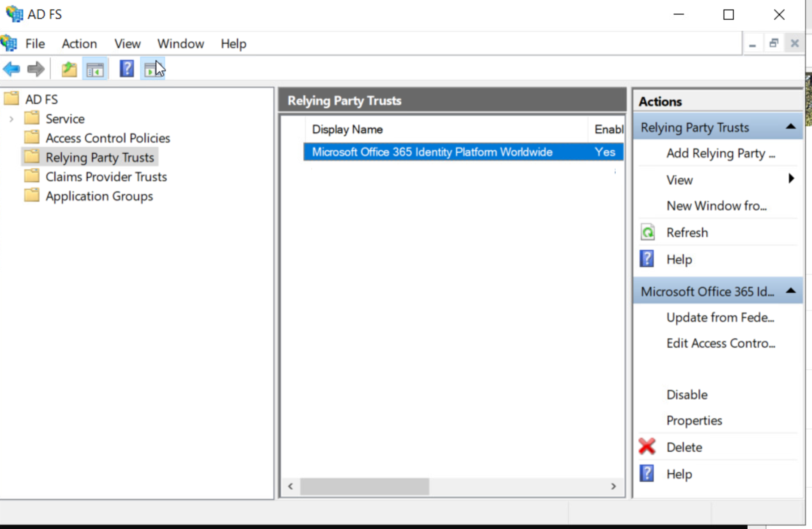Click the Service folder icon

point(32,118)
